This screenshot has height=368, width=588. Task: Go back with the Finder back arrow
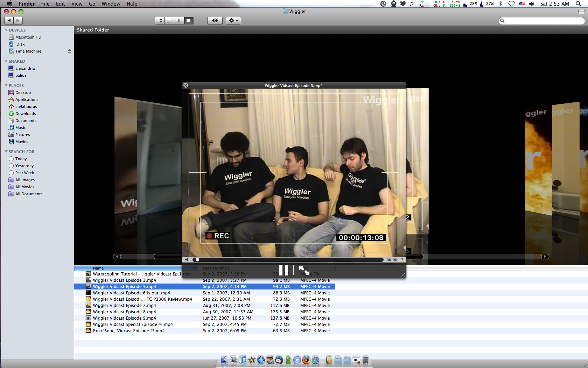click(x=9, y=21)
